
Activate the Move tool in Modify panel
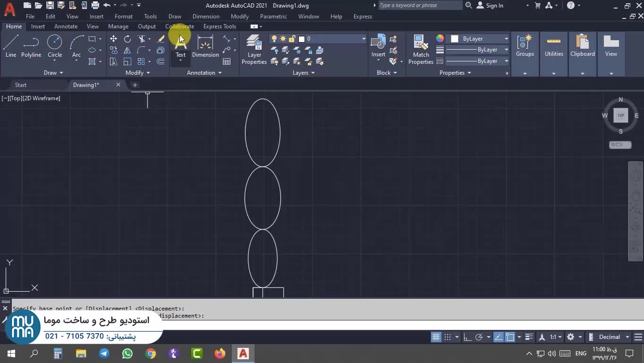tap(113, 39)
